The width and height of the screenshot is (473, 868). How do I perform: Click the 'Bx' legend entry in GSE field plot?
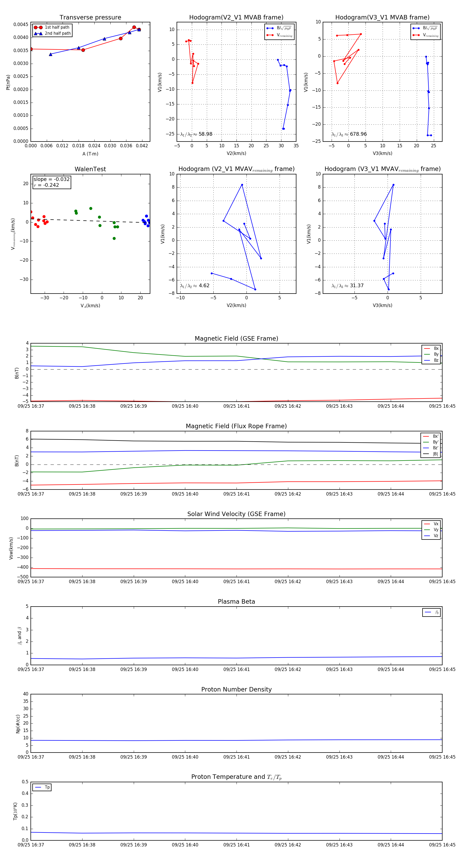431,349
